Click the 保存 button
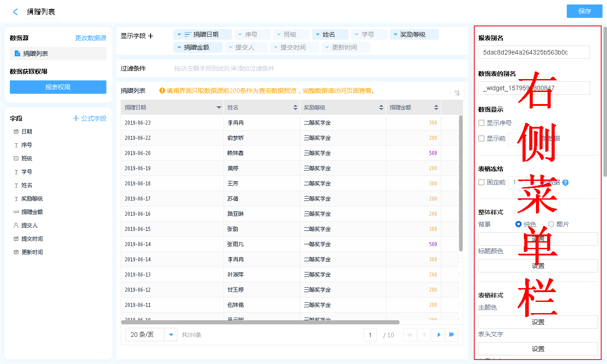Screen dimensions: 607x364 coord(584,11)
